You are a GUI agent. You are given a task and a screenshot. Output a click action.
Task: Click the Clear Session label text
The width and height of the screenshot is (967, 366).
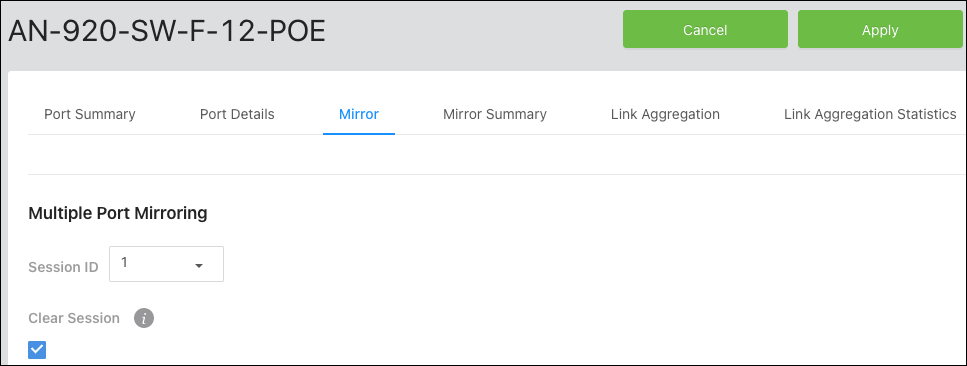[x=74, y=318]
